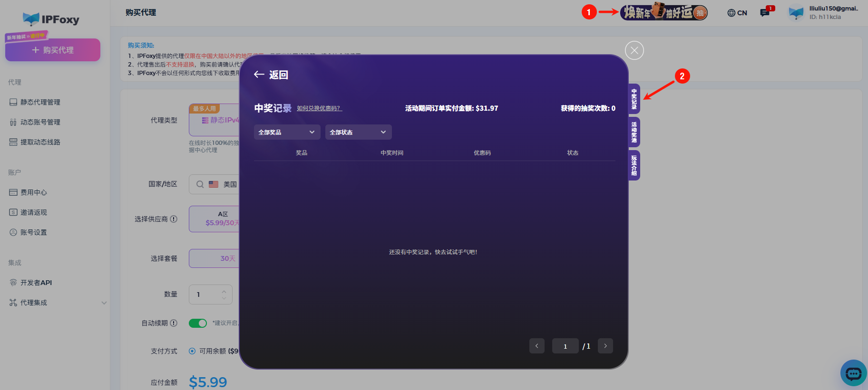Click the page number input field
Viewport: 868px width, 390px height.
[565, 346]
